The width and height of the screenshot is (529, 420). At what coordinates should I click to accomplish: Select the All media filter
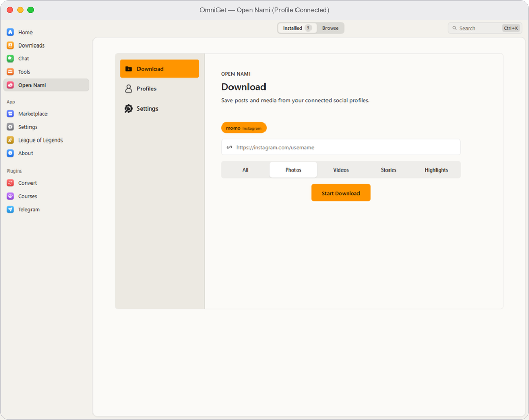pos(245,169)
